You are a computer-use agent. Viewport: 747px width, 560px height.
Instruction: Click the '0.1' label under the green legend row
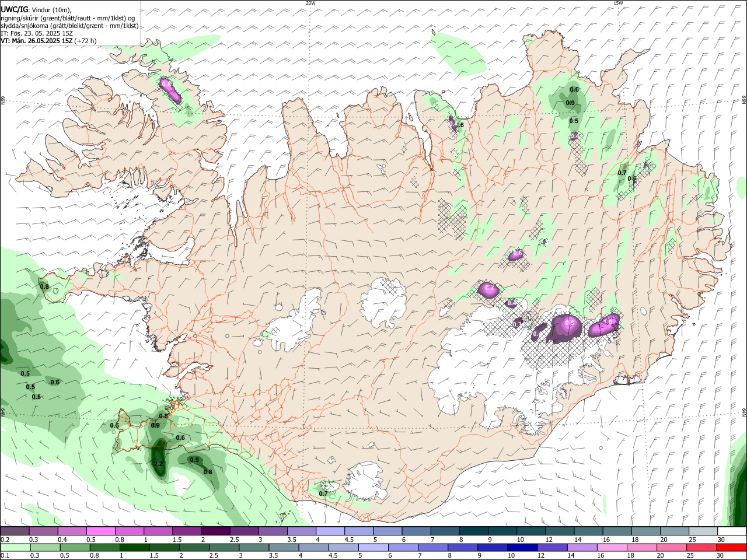[x=5, y=556]
